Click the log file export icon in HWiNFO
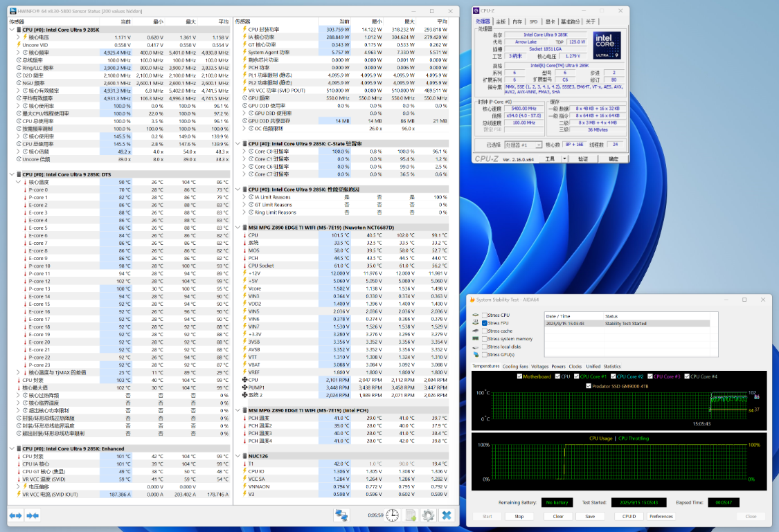779x532 pixels. 411,515
